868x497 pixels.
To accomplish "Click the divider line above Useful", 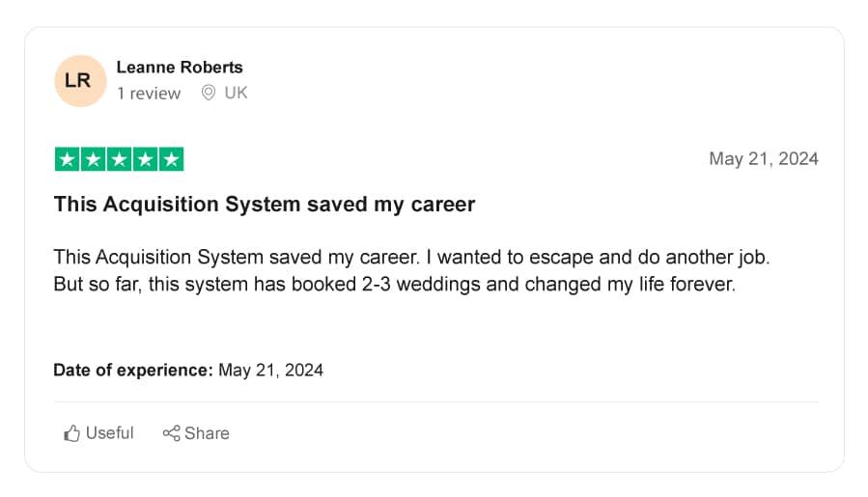I will click(x=435, y=401).
